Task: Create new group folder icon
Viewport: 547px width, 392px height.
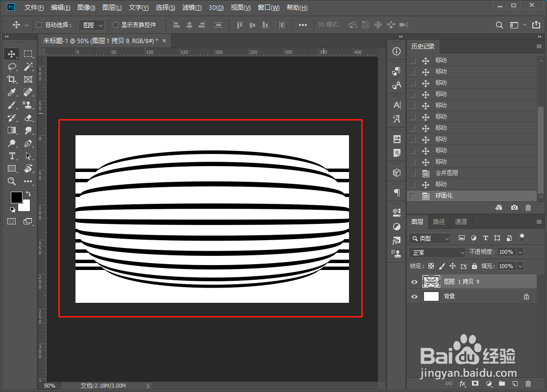Action: click(x=501, y=384)
